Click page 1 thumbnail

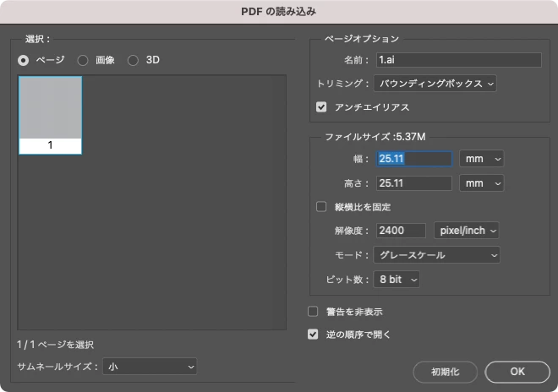coord(50,115)
